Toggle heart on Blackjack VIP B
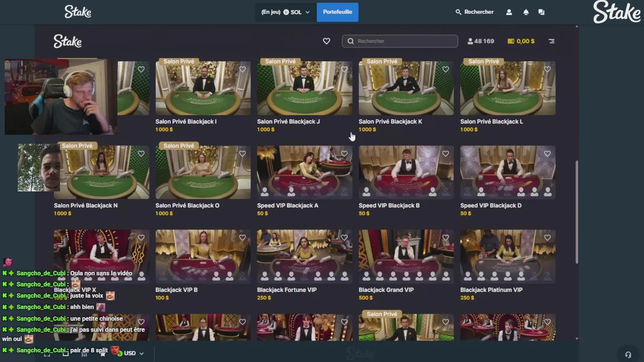The height and width of the screenshot is (362, 644). point(243,238)
